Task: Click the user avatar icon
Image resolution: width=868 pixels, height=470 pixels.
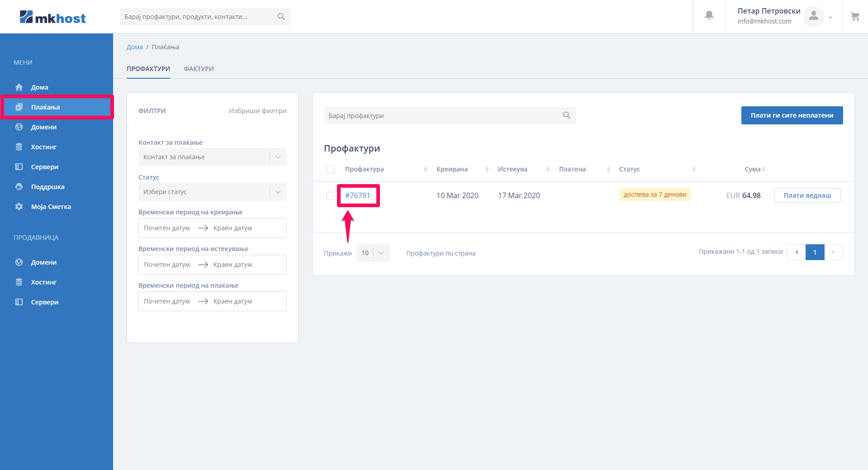Action: coord(813,17)
